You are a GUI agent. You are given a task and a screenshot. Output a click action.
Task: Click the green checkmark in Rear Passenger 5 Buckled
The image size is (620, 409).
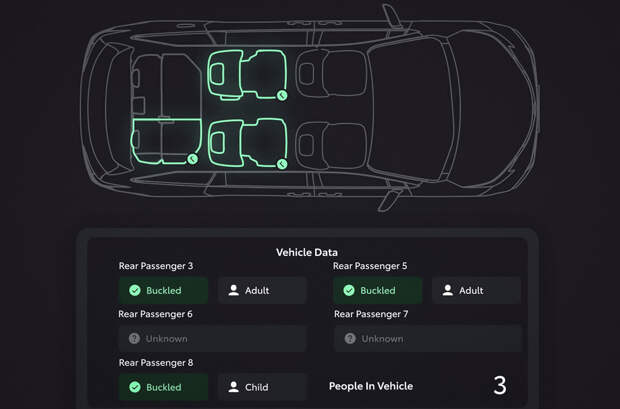point(349,290)
